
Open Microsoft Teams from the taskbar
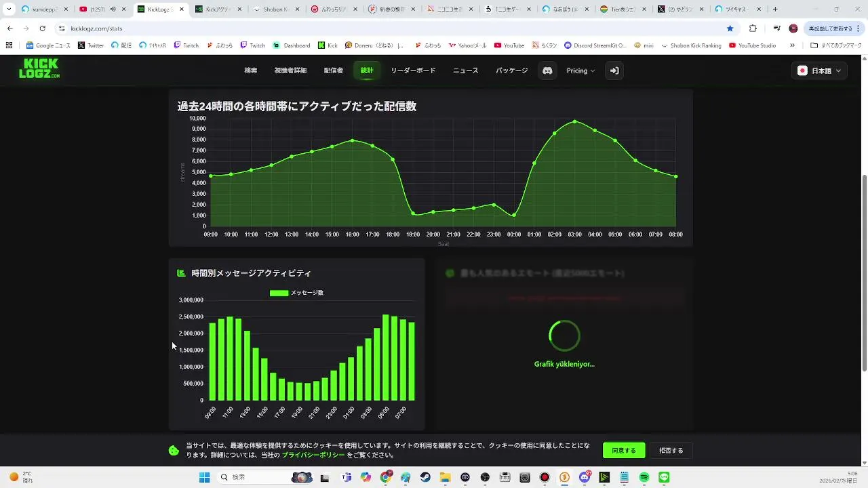(347, 477)
